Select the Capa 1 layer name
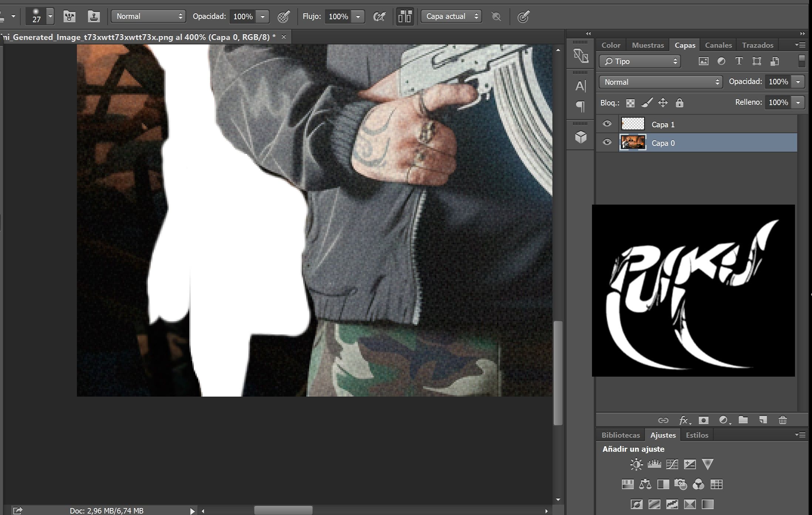This screenshot has width=812, height=515. pos(663,125)
